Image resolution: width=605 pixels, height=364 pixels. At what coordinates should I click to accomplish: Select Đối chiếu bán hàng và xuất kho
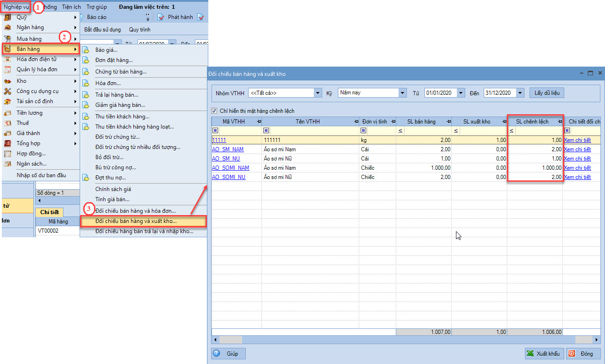pyautogui.click(x=143, y=222)
